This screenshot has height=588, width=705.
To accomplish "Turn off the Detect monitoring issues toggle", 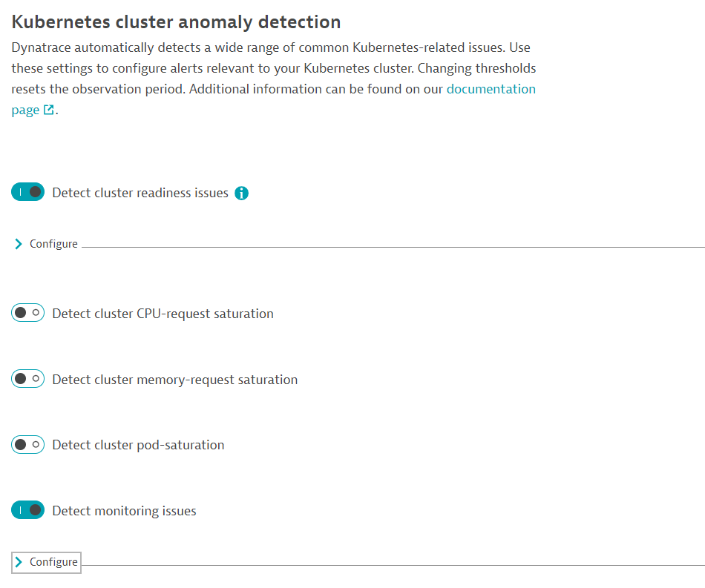I will point(28,511).
